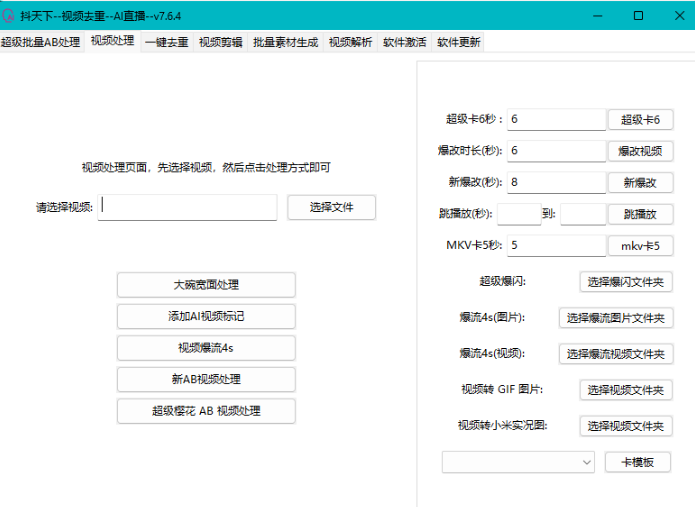Click the 跳播放 button

click(640, 214)
